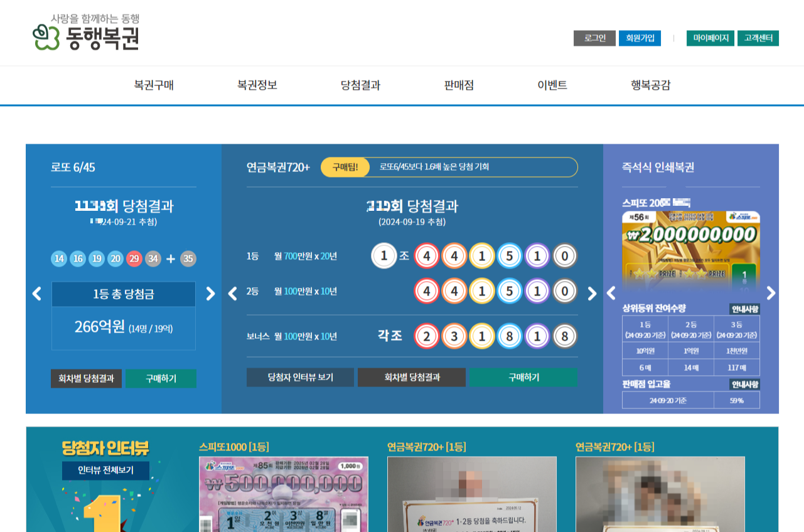Click lotto ball number 19
This screenshot has height=532, width=804.
97,258
